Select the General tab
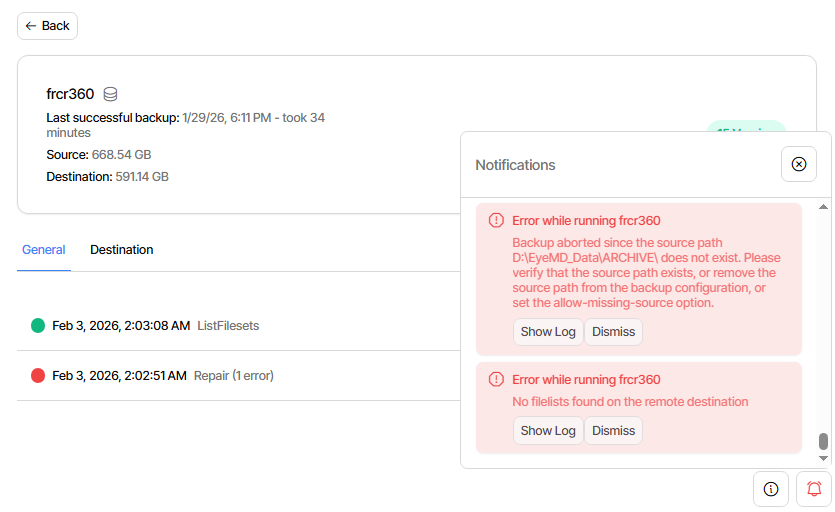 44,250
